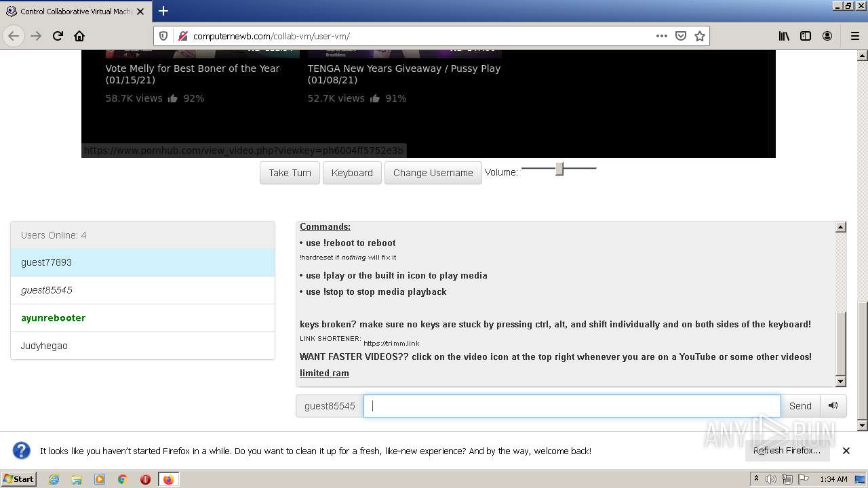Open the system tray volume icon

pos(771,479)
